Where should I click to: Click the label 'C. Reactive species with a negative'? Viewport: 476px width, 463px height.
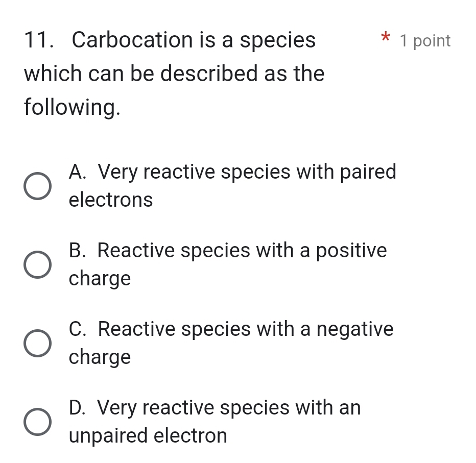231,329
